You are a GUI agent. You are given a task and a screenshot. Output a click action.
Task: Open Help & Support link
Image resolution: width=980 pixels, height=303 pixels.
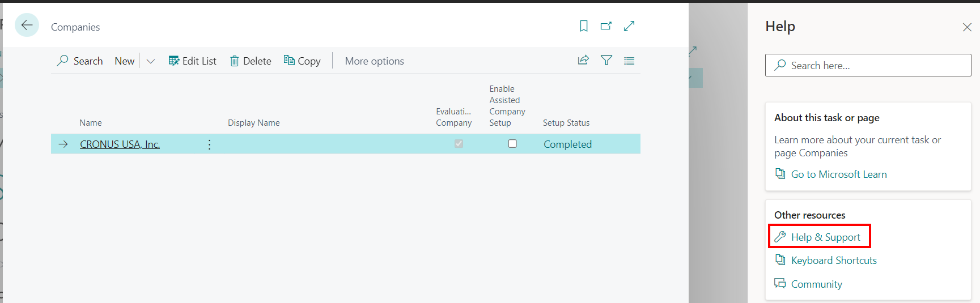[826, 237]
